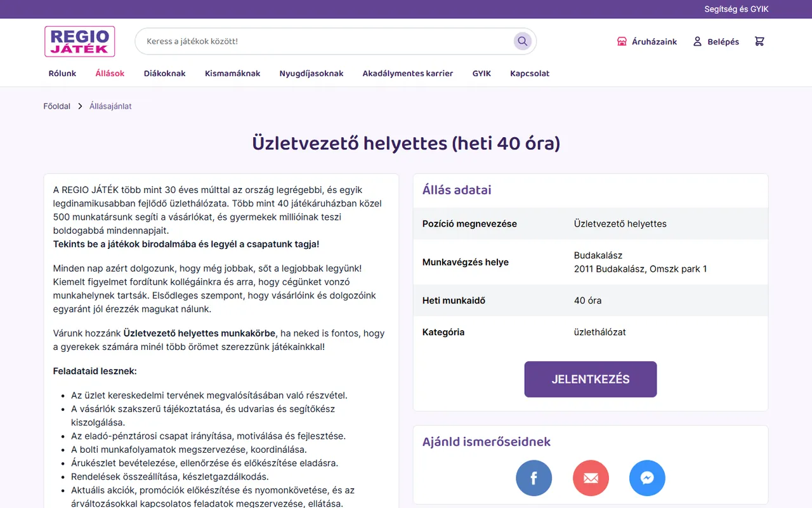Click the address 2011 Budakalász, Omszk park 1
This screenshot has height=508, width=812.
pos(641,269)
